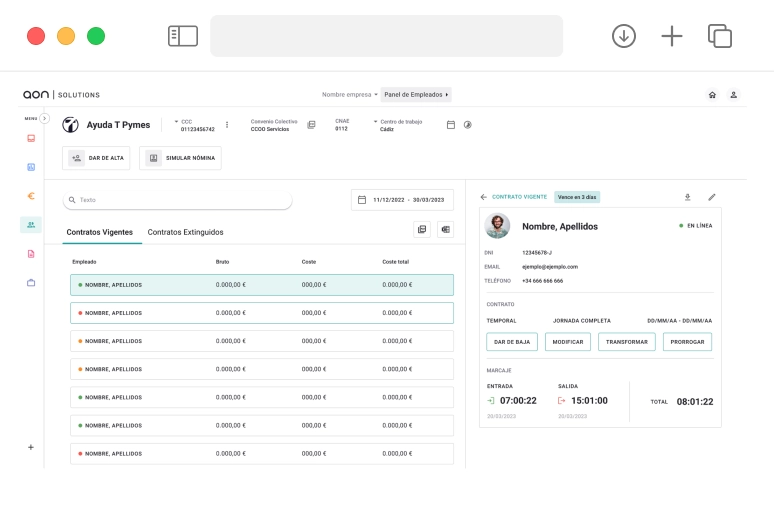Viewport: 775px width, 528px height.
Task: Open the user profile icon
Action: pyautogui.click(x=733, y=95)
